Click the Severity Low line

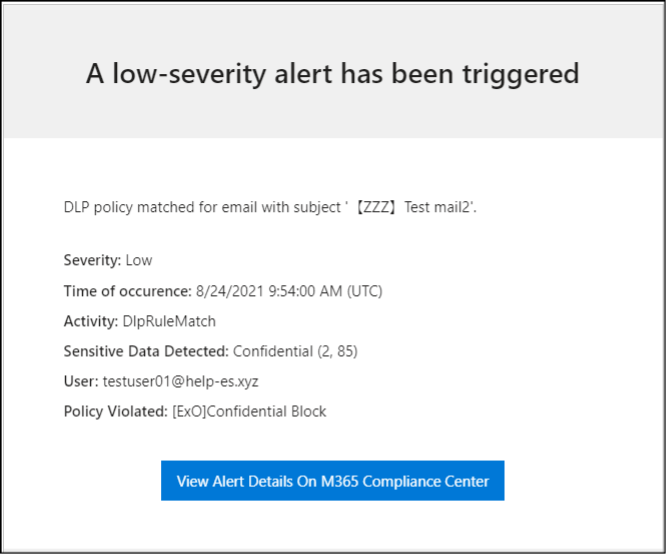[x=108, y=260]
